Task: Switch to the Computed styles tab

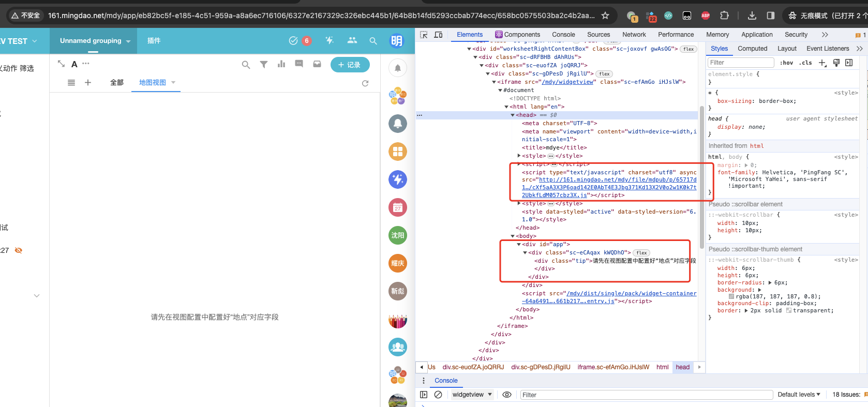Action: click(752, 49)
